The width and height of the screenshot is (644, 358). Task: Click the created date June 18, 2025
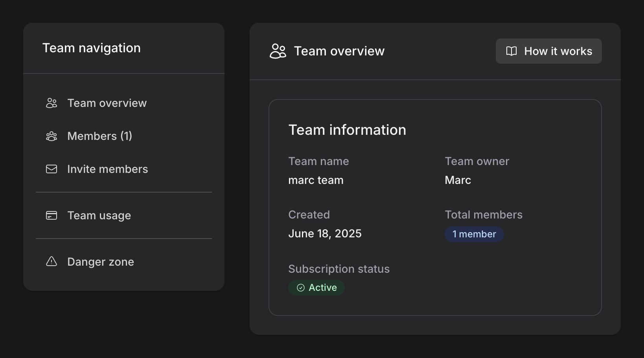(325, 233)
